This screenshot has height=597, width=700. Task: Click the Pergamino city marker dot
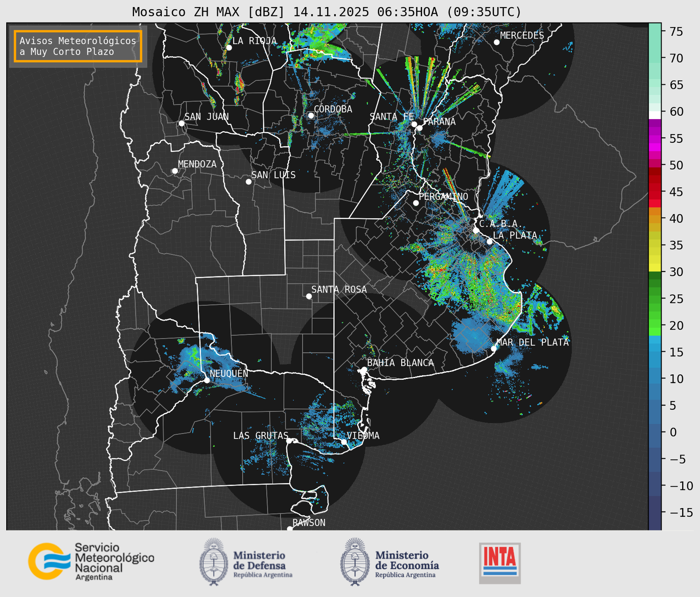point(416,203)
